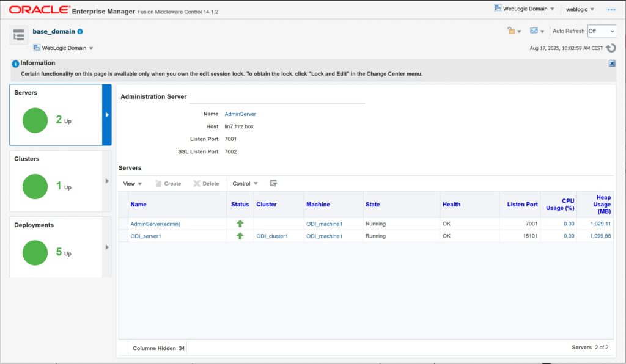Open the AdminServer(admin) link in the table
Screen dimensions: 626x364
click(155, 224)
